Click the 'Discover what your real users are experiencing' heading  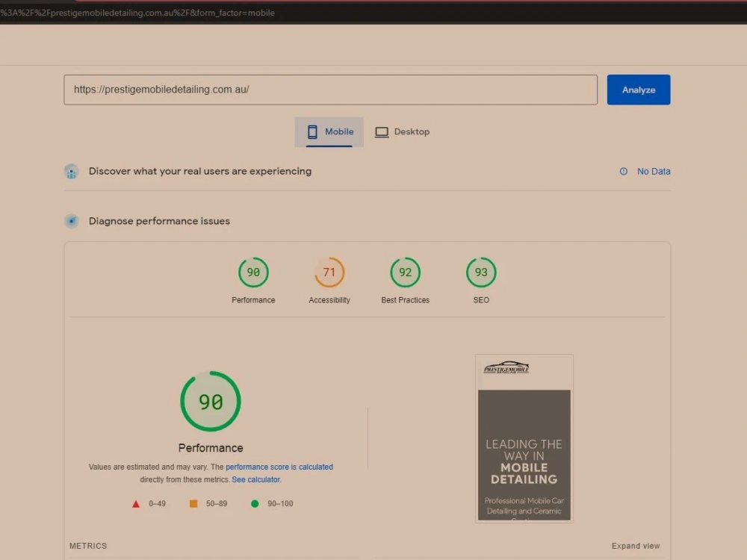tap(200, 172)
